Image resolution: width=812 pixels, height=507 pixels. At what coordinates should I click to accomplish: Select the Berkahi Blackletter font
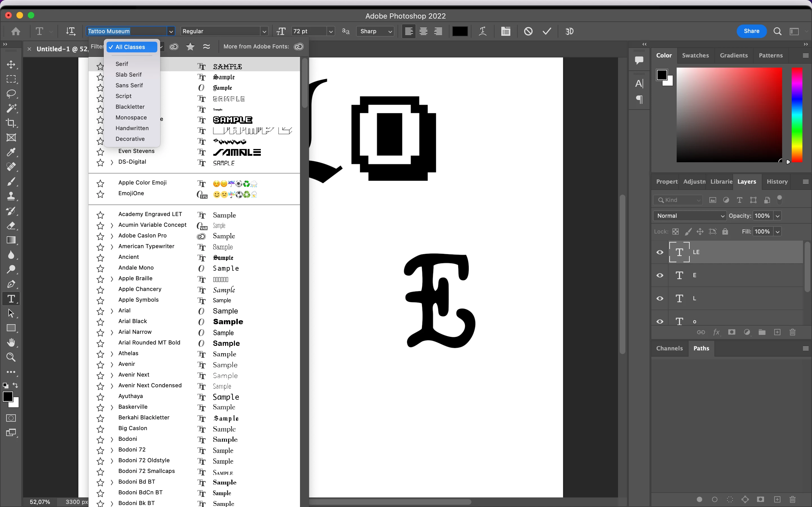144,417
